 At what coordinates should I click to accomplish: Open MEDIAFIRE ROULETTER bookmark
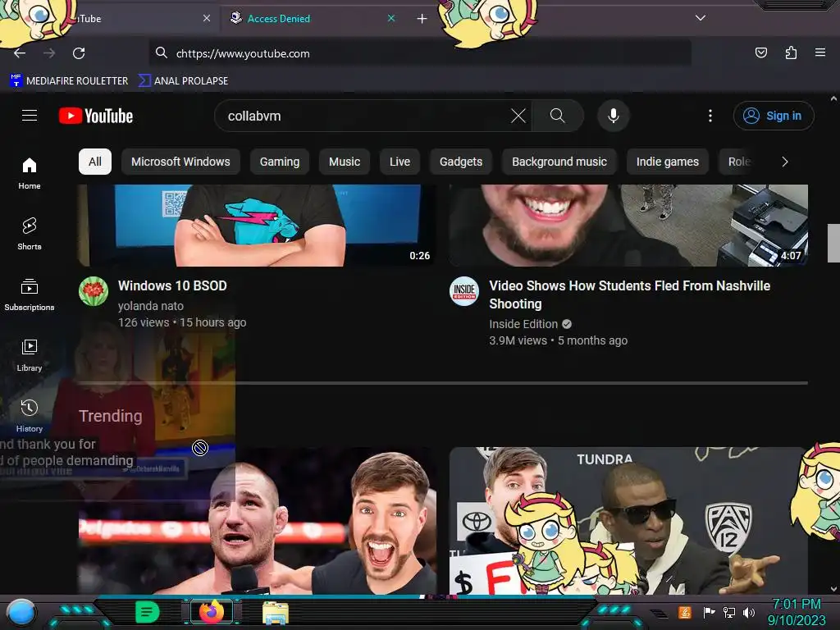click(69, 81)
